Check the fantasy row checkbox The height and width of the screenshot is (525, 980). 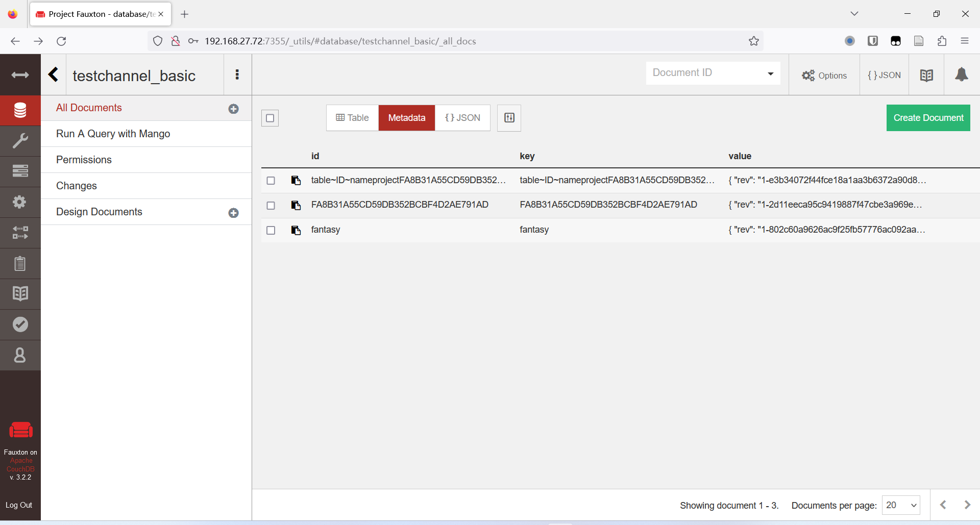[x=271, y=231]
